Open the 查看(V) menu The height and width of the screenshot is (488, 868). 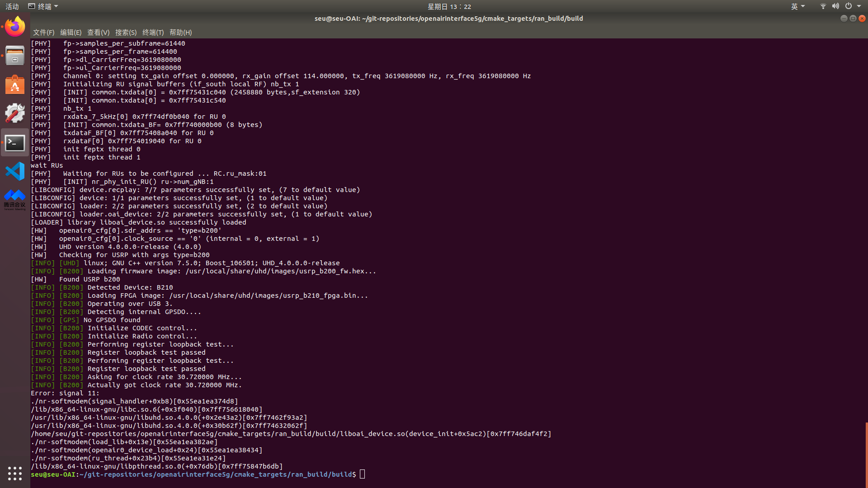click(98, 33)
